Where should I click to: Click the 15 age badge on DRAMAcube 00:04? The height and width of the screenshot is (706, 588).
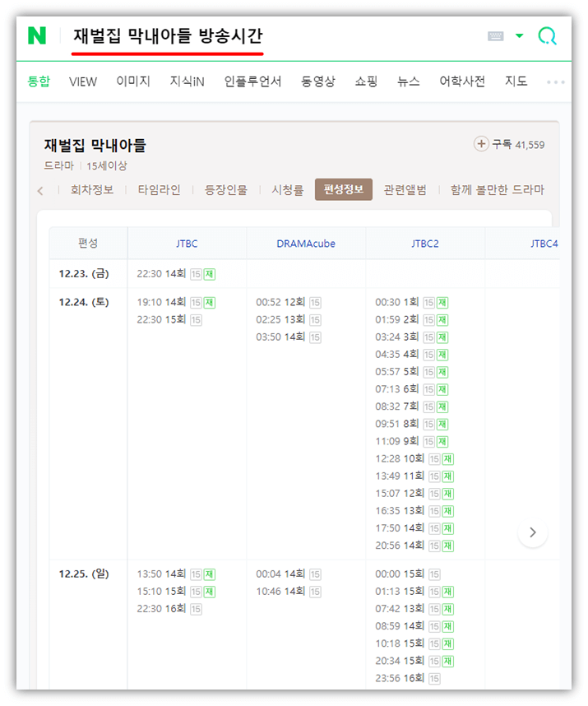coord(315,574)
